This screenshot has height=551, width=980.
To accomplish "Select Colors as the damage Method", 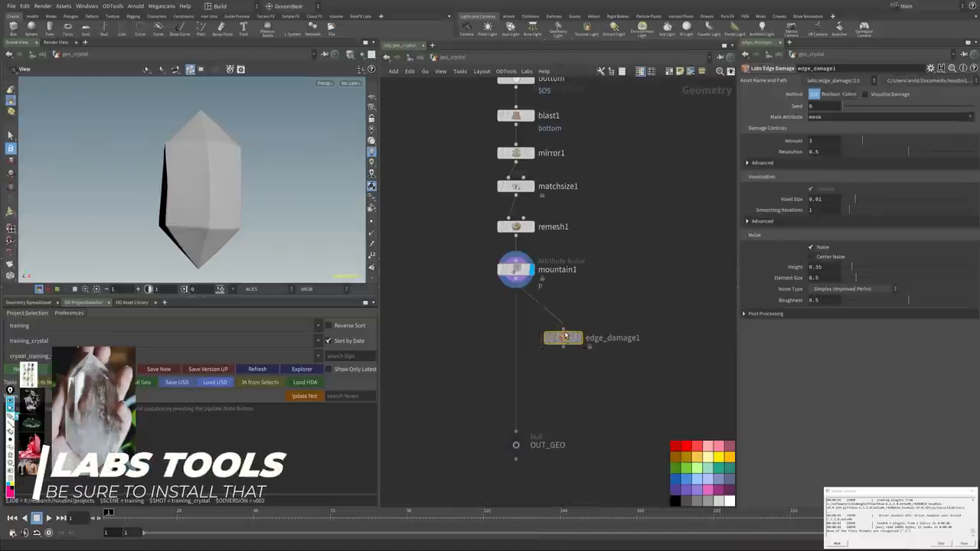I will click(849, 94).
